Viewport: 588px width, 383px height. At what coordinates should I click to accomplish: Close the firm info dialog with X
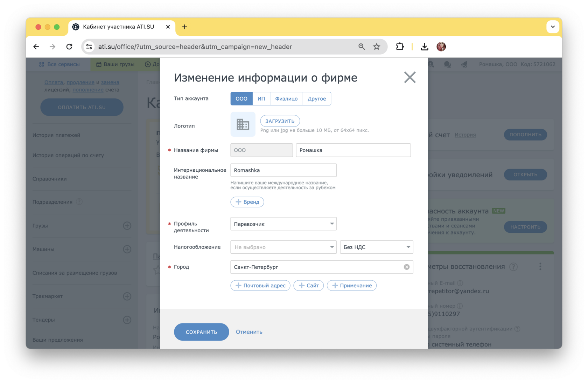(409, 77)
